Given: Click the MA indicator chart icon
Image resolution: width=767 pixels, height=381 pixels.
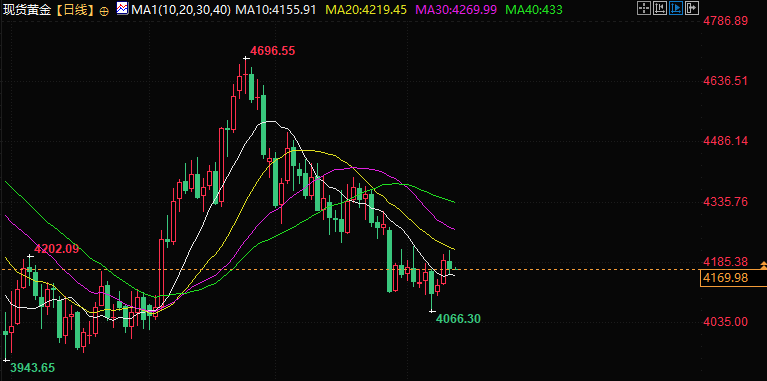Looking at the screenshot, I should (123, 8).
